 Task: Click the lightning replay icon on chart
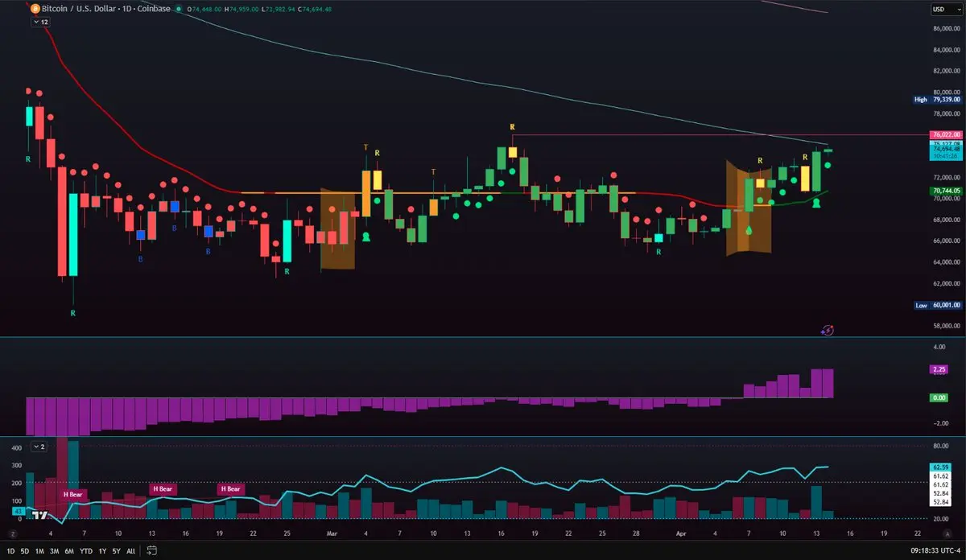coord(827,330)
